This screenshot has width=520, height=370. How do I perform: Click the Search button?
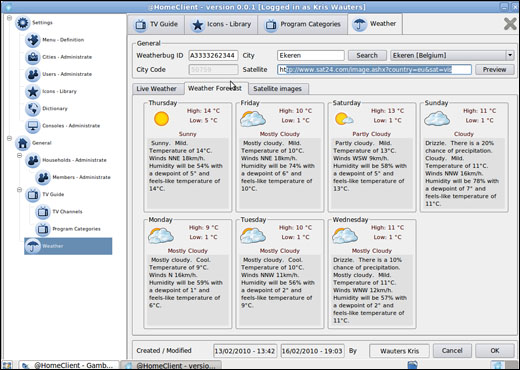(x=367, y=55)
